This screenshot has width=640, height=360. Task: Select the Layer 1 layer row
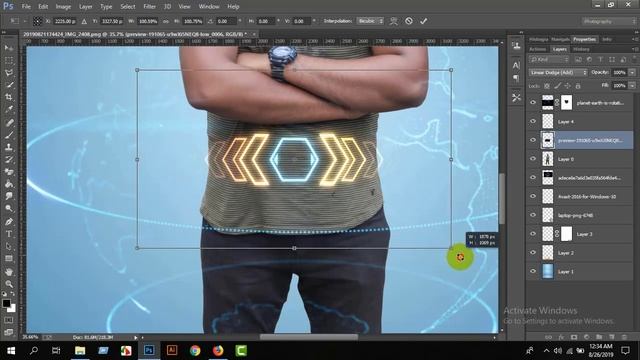click(580, 271)
